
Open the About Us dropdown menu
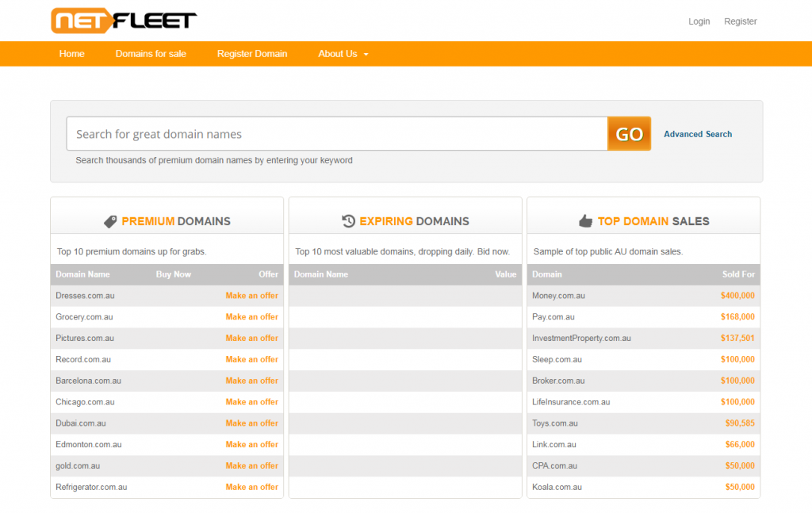pos(338,54)
